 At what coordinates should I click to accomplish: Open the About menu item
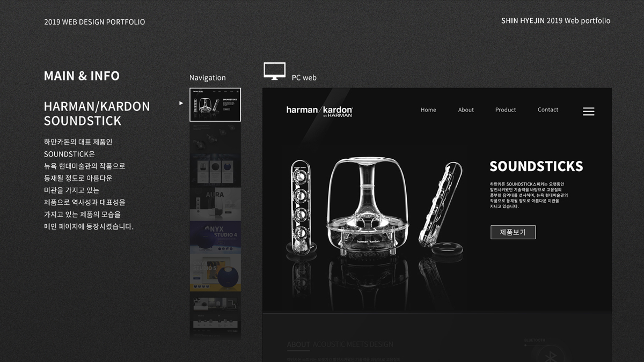point(466,110)
